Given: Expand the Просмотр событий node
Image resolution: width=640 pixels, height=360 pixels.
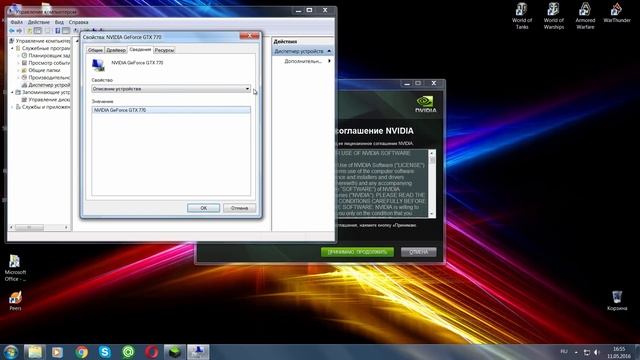Looking at the screenshot, I should tap(18, 63).
